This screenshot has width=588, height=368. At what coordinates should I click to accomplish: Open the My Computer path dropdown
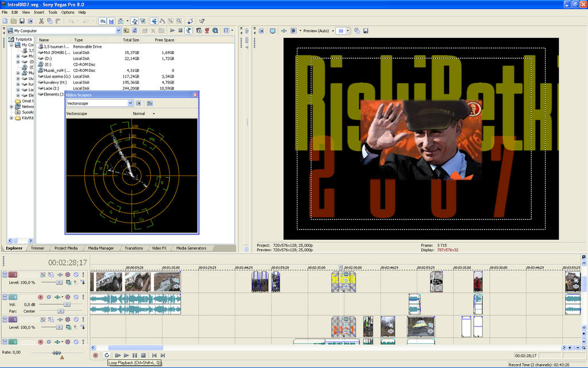118,30
